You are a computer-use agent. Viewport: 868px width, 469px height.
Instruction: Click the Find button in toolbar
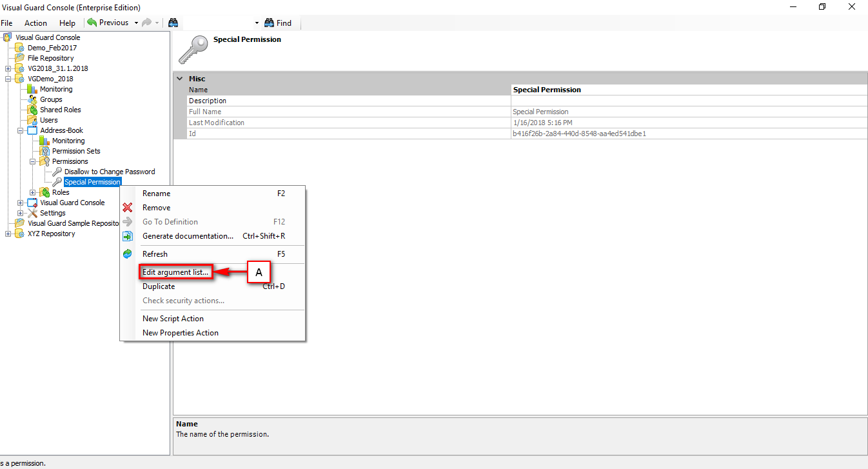tap(278, 23)
